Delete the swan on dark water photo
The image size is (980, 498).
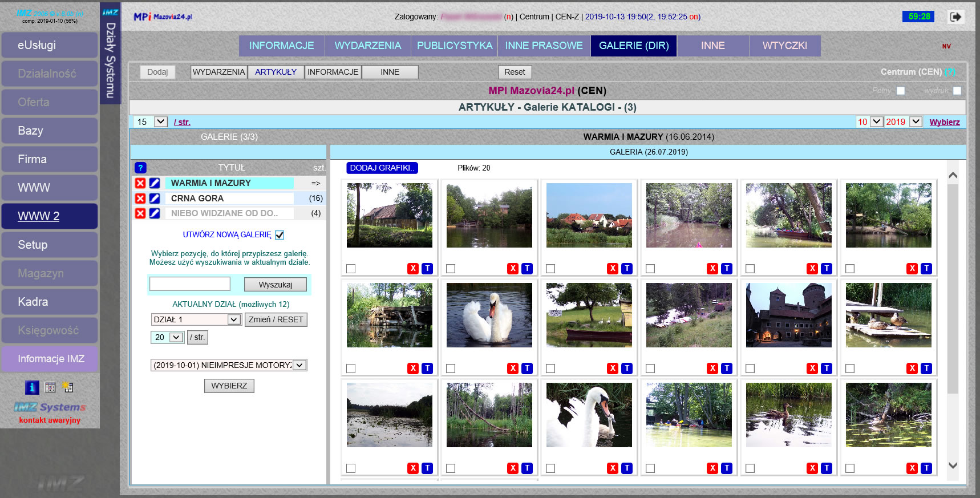coord(513,368)
